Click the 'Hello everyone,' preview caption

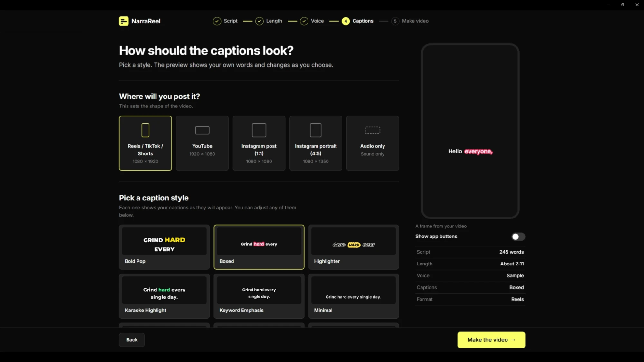[470, 151]
